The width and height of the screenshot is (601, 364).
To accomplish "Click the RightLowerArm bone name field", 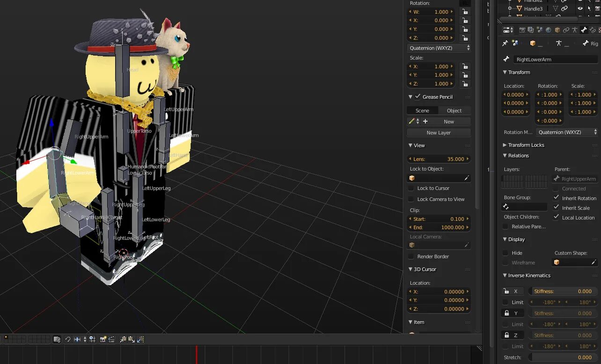I will pyautogui.click(x=556, y=59).
